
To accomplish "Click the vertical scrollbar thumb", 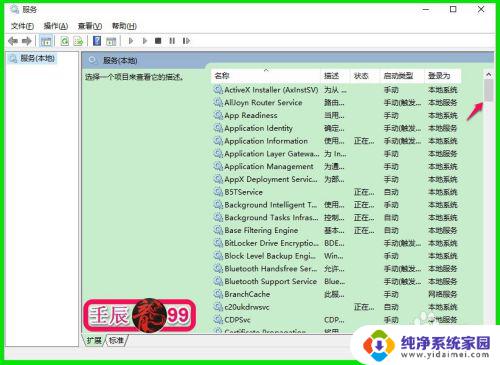I will (x=489, y=90).
